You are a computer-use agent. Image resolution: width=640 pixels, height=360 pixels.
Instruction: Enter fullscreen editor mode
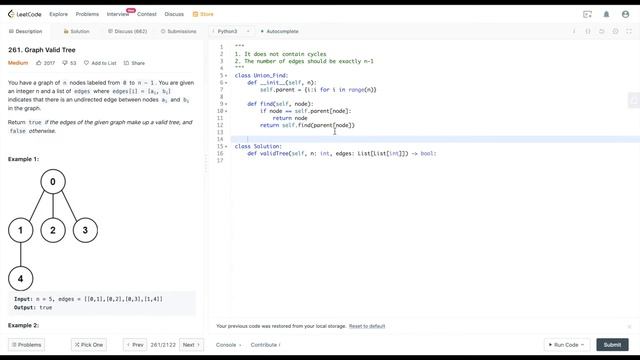click(x=629, y=31)
